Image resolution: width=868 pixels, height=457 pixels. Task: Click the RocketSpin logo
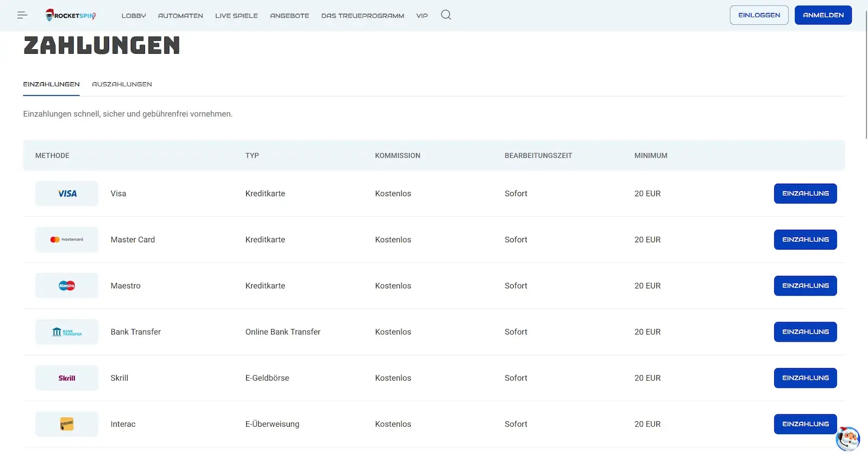71,15
